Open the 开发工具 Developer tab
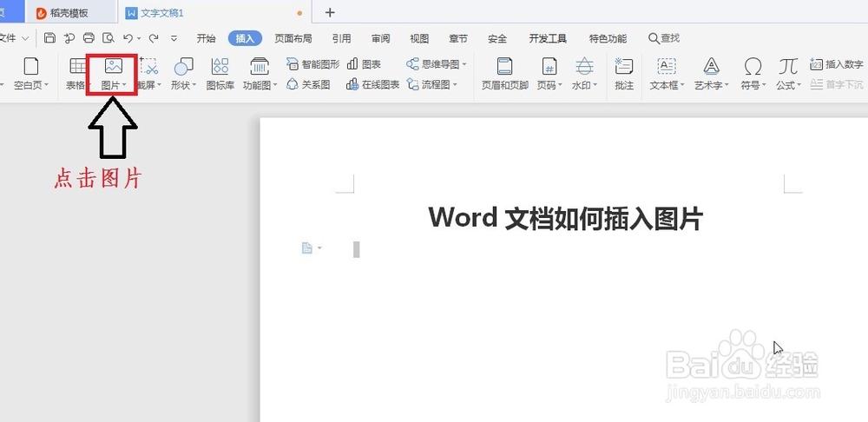This screenshot has width=868, height=422. pyautogui.click(x=548, y=38)
